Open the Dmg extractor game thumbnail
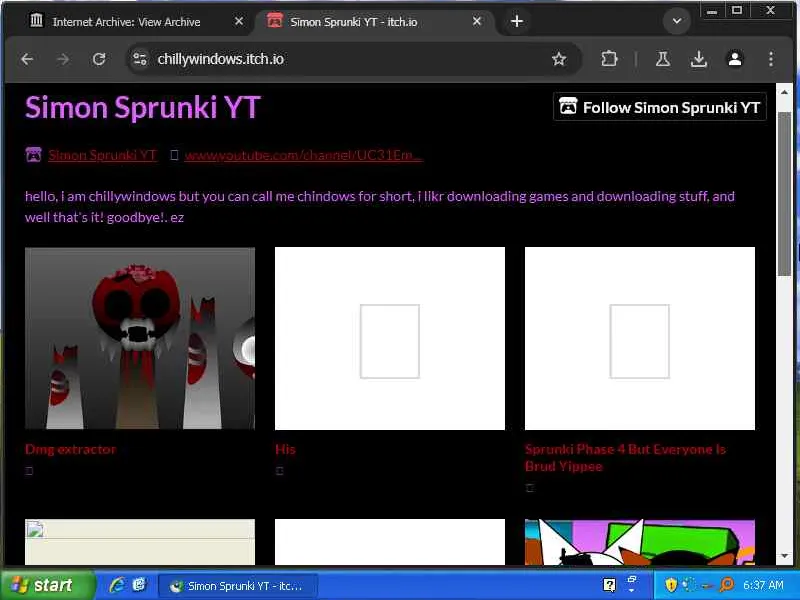 coord(140,338)
